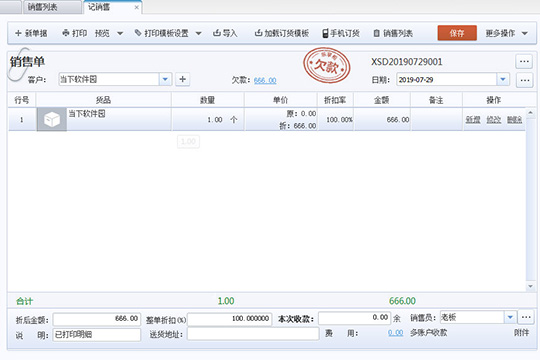Screen dimensions: 540x360
Task: Click the 金额 column header
Action: pos(382,100)
